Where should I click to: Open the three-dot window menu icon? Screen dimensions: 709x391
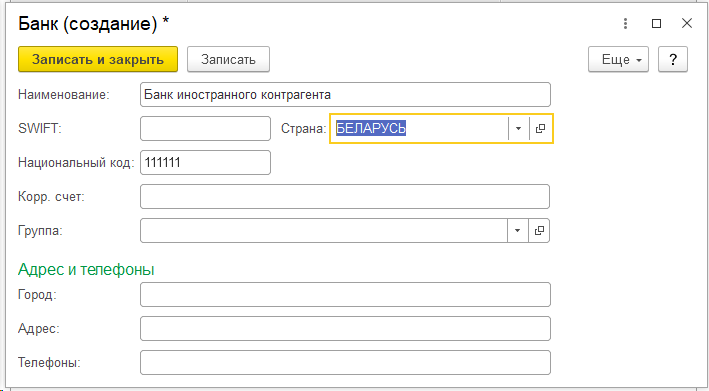tap(625, 24)
